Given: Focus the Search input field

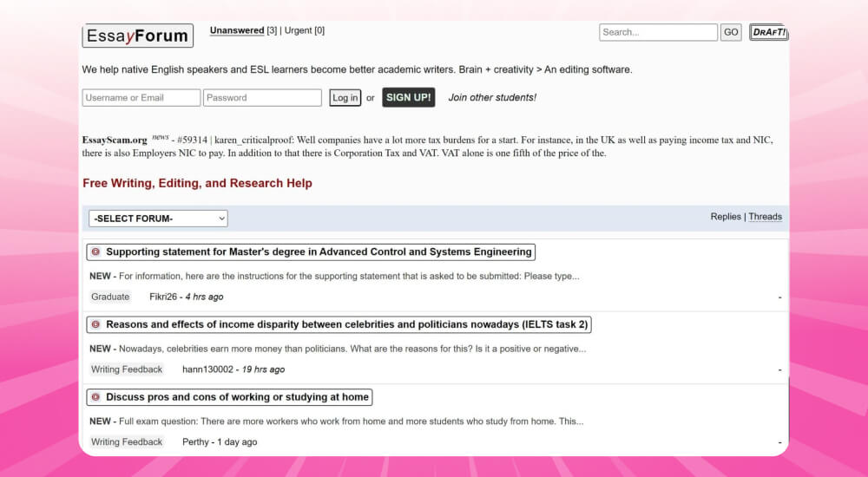Looking at the screenshot, I should click(x=658, y=32).
